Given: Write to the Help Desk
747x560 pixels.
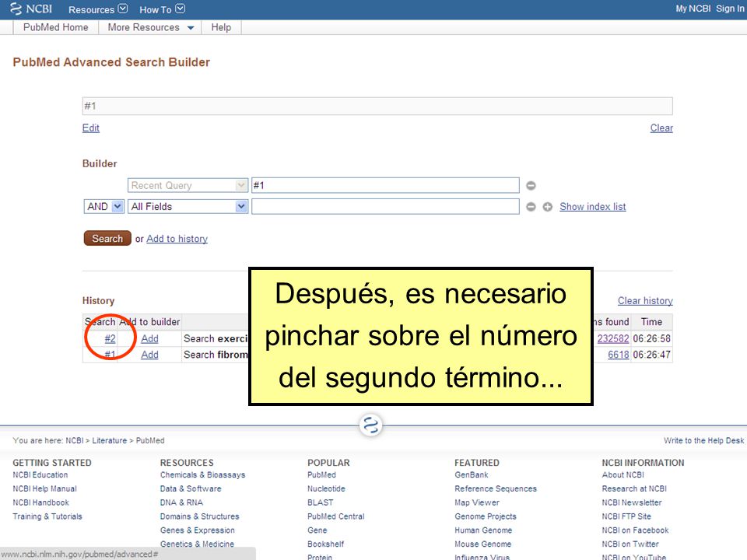Looking at the screenshot, I should tap(703, 440).
